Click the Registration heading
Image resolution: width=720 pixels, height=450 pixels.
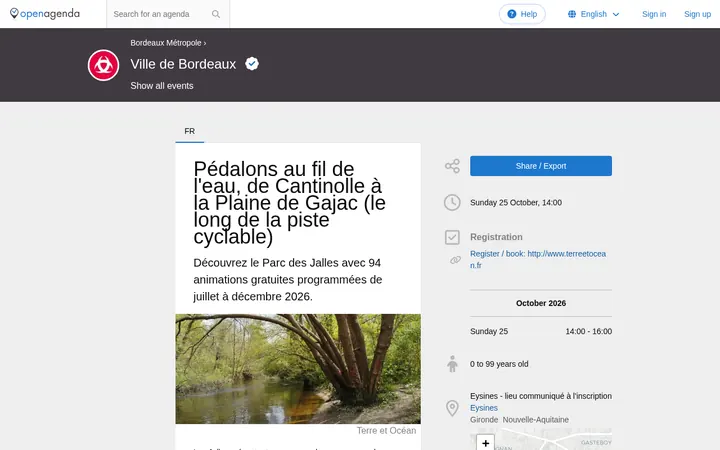tap(496, 237)
